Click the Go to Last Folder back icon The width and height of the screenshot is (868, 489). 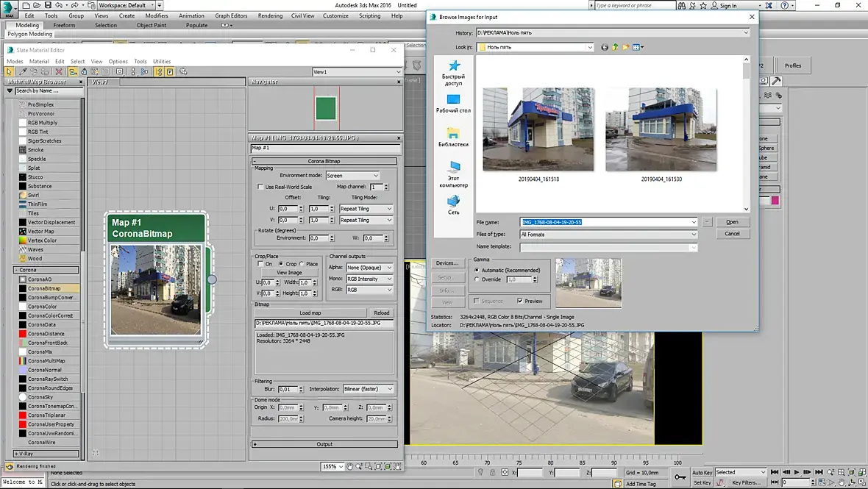tap(605, 47)
